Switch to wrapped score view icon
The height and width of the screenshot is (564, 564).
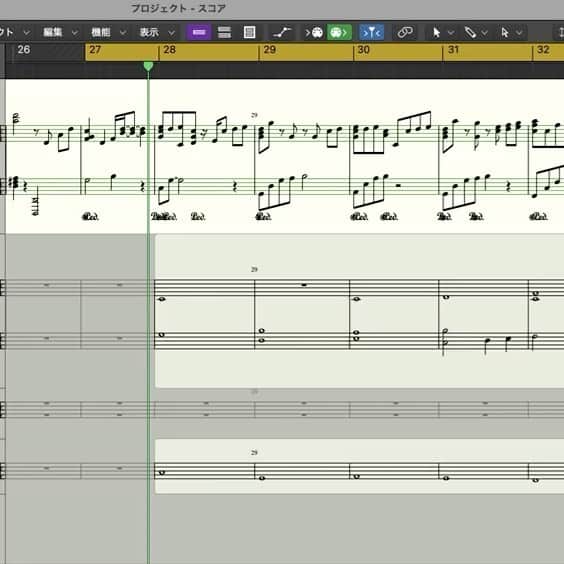click(224, 32)
